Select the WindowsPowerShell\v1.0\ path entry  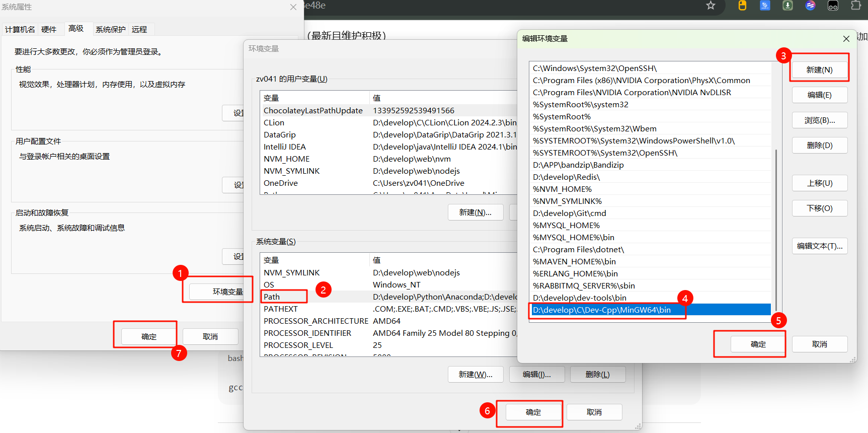click(x=650, y=141)
